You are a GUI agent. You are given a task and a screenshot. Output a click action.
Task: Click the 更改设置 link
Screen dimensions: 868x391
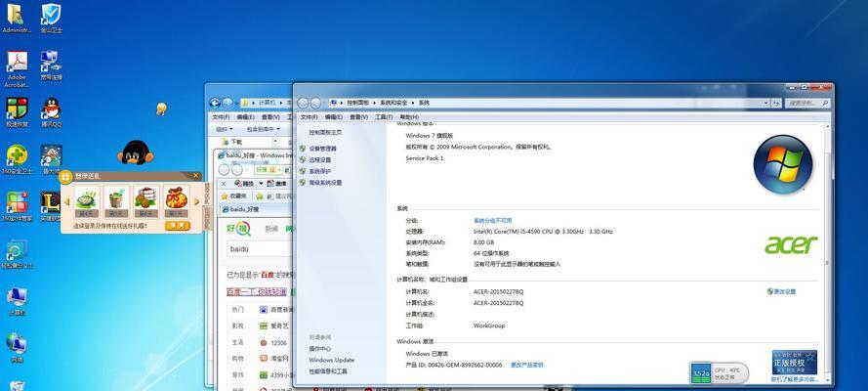(x=784, y=291)
